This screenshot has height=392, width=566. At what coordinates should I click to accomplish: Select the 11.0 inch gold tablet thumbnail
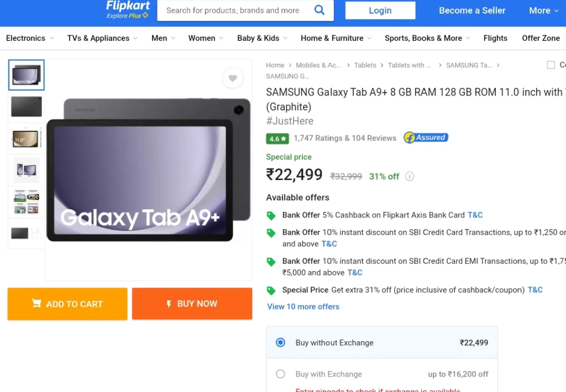click(26, 139)
